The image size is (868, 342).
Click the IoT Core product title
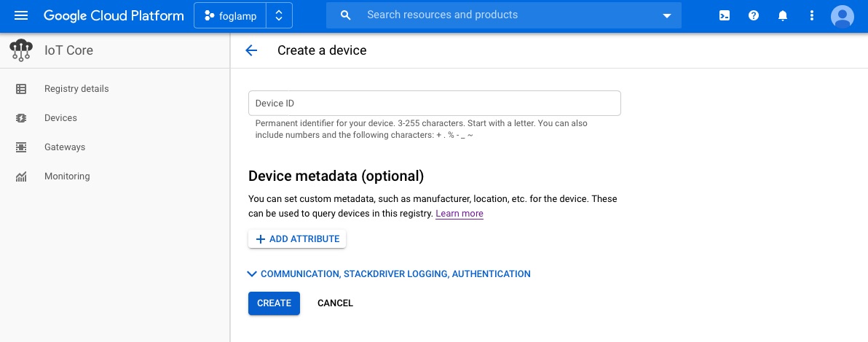click(x=68, y=50)
